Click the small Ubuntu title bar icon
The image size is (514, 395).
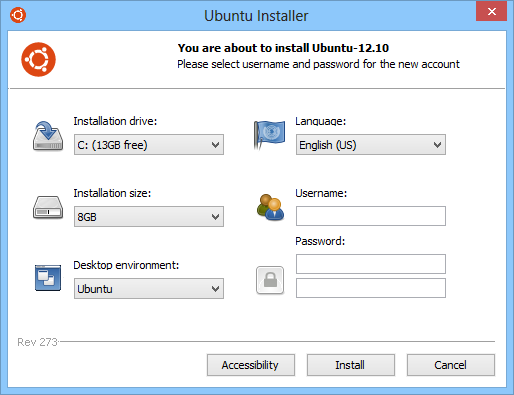point(18,15)
